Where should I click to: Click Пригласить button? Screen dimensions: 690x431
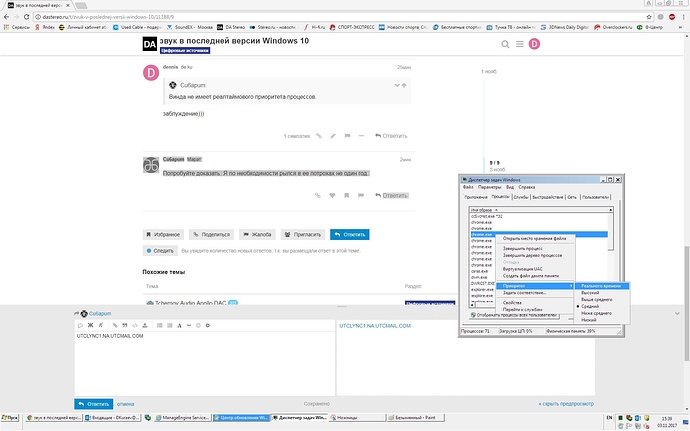(303, 235)
